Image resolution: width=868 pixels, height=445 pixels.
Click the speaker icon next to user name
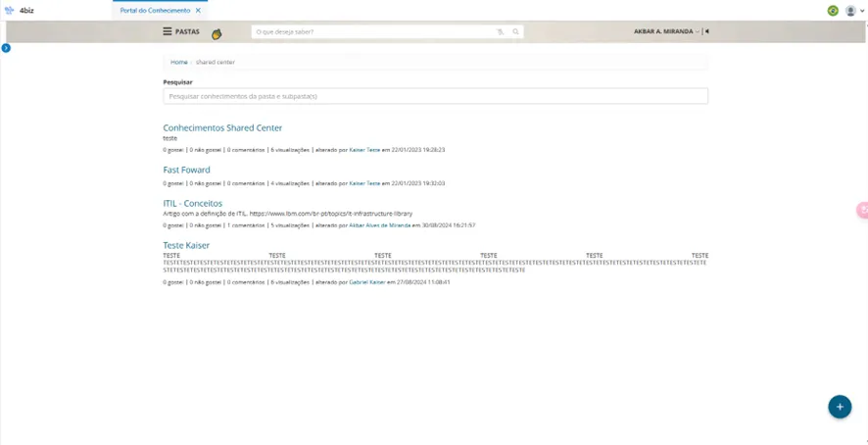click(x=707, y=31)
